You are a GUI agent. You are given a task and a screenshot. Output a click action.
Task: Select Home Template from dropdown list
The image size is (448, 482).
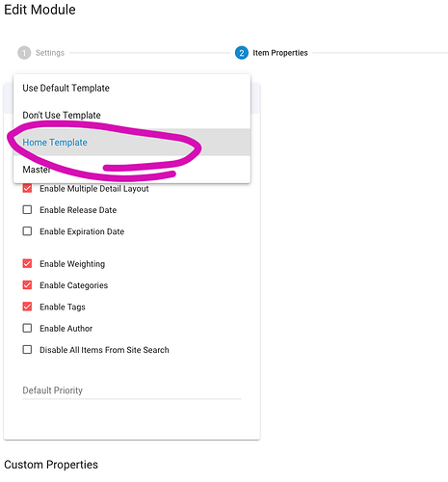132,142
